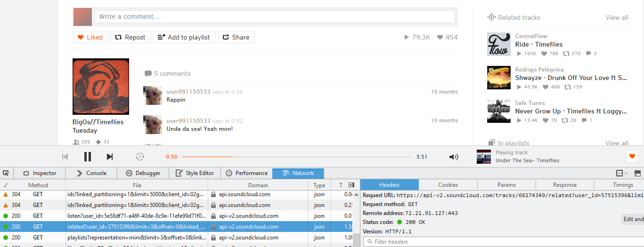
Task: Open the Style Editor tab
Action: pyautogui.click(x=195, y=173)
